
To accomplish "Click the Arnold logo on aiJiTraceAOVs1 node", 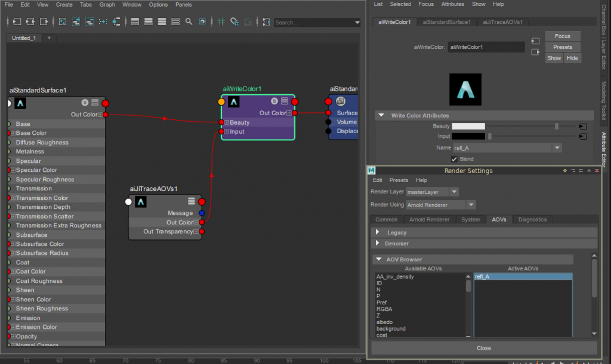I will click(x=141, y=202).
